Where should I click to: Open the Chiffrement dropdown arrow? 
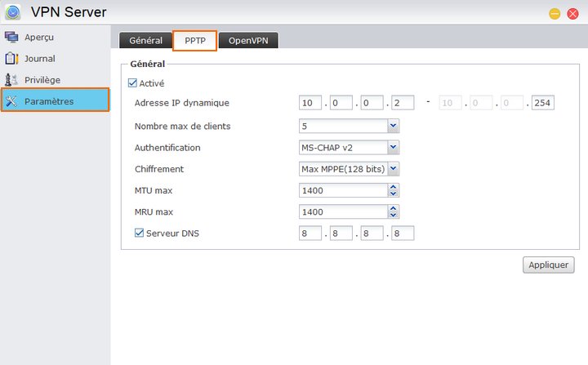[x=393, y=169]
